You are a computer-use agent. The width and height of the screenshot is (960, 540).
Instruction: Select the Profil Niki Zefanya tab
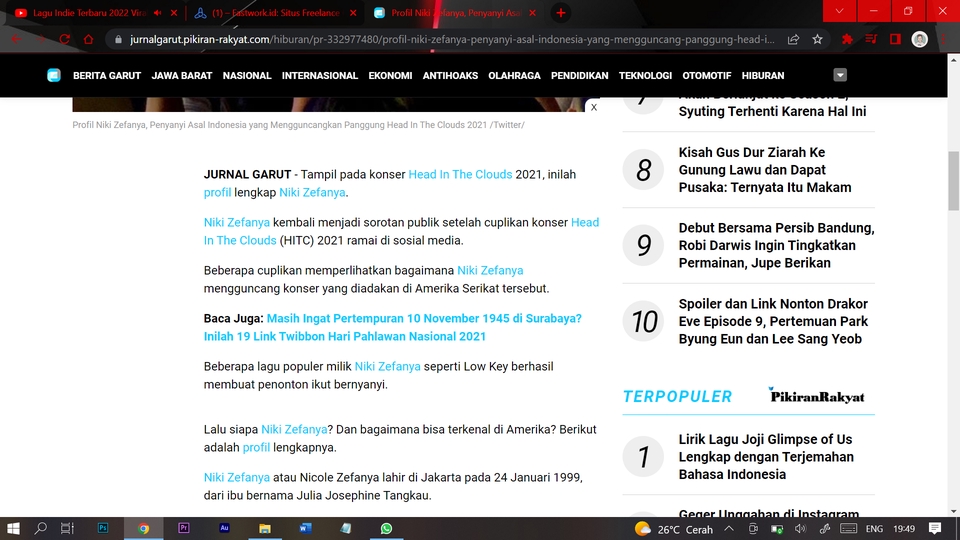(457, 13)
